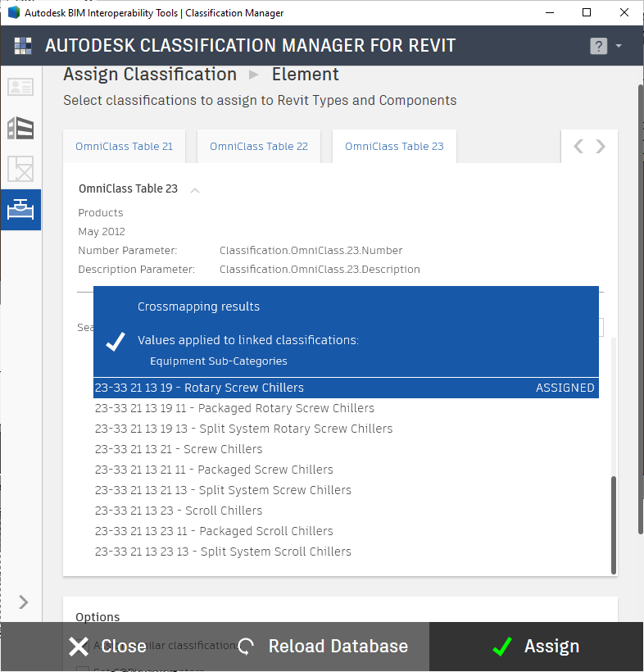644x672 pixels.
Task: Open the building setup sidebar icon
Action: 20,128
